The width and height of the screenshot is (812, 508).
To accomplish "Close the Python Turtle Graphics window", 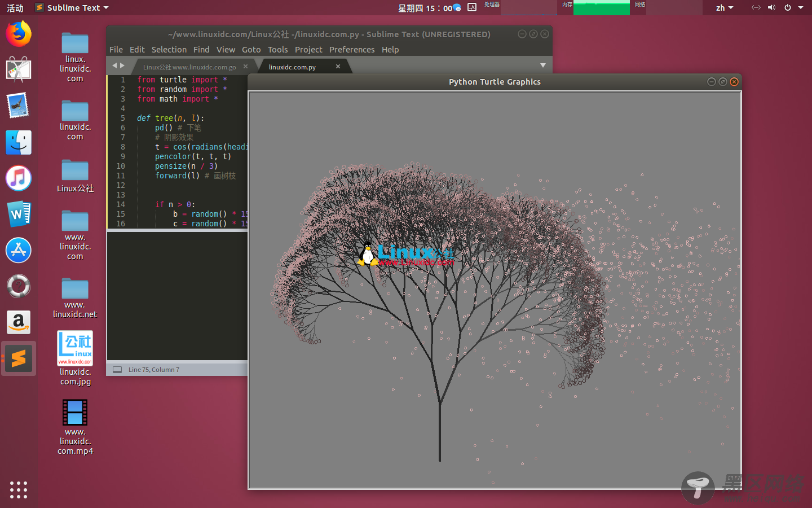I will point(734,82).
